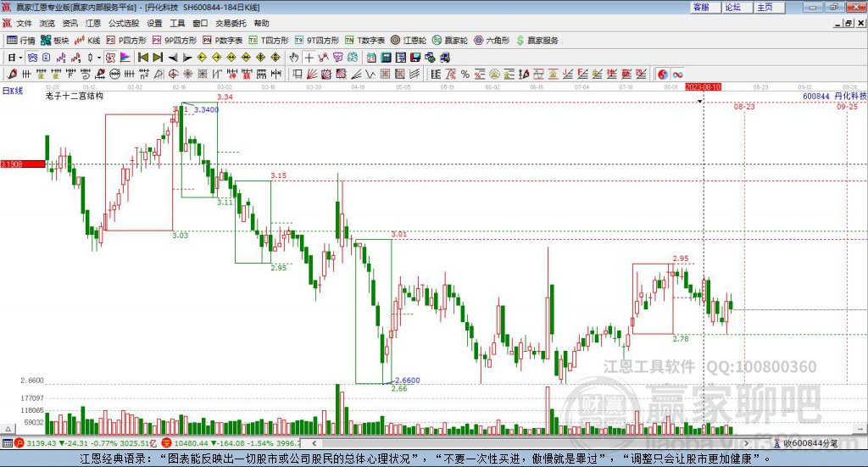The height and width of the screenshot is (467, 868).
Task: Open 赢家服务 with the dollar sign
Action: pyautogui.click(x=537, y=41)
